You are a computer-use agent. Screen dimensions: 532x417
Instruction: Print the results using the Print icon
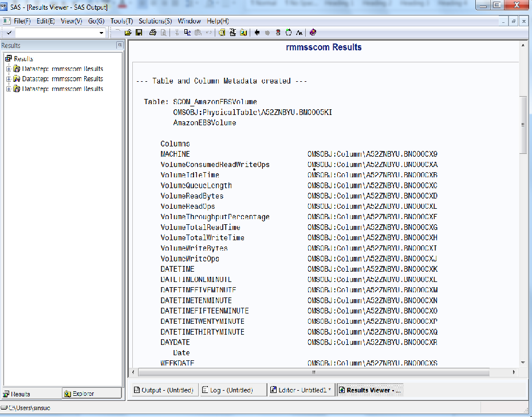[x=152, y=32]
